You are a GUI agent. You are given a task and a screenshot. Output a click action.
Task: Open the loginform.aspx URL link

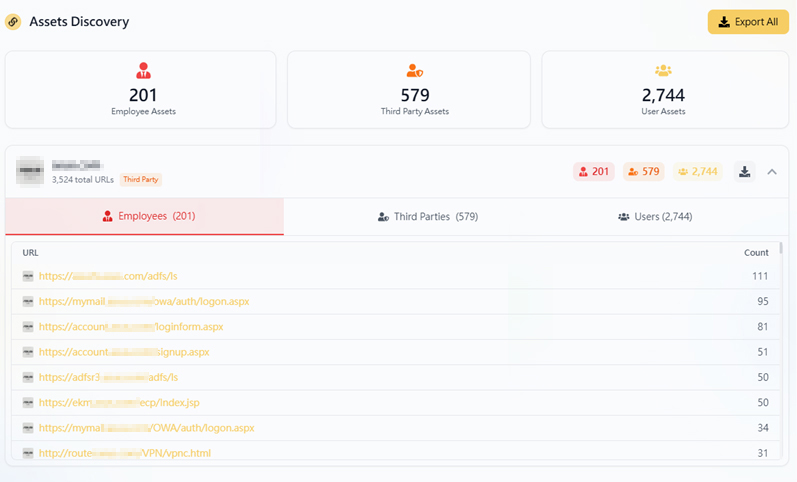click(x=130, y=327)
